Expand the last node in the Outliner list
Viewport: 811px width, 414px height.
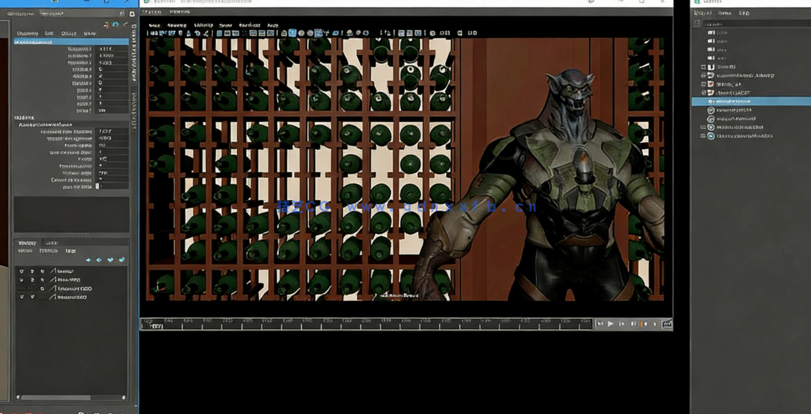click(x=704, y=135)
